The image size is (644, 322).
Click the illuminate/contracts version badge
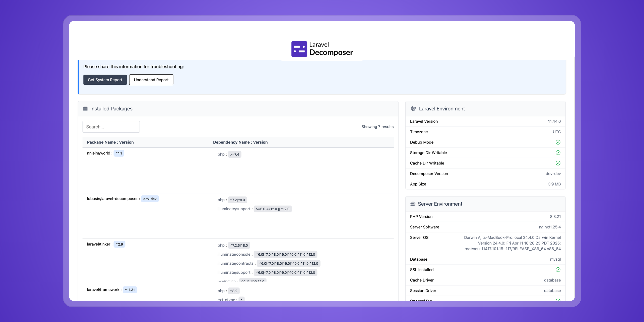289,264
